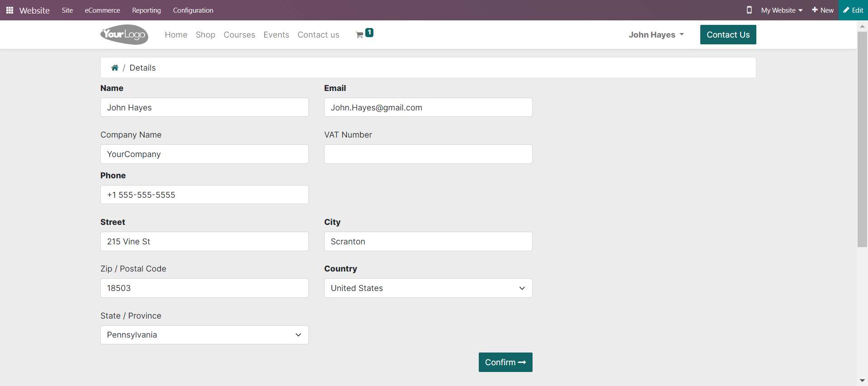Image resolution: width=868 pixels, height=386 pixels.
Task: Open the Contact us nav link
Action: tap(318, 35)
